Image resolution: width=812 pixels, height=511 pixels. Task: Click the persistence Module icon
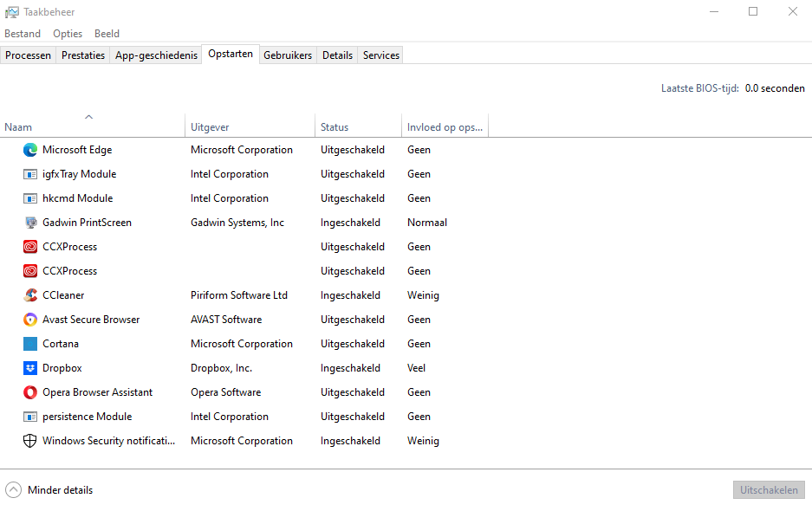pos(30,417)
